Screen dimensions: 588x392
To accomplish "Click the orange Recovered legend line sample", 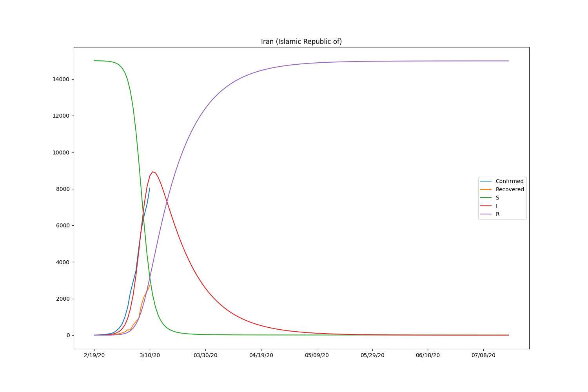I will point(486,190).
